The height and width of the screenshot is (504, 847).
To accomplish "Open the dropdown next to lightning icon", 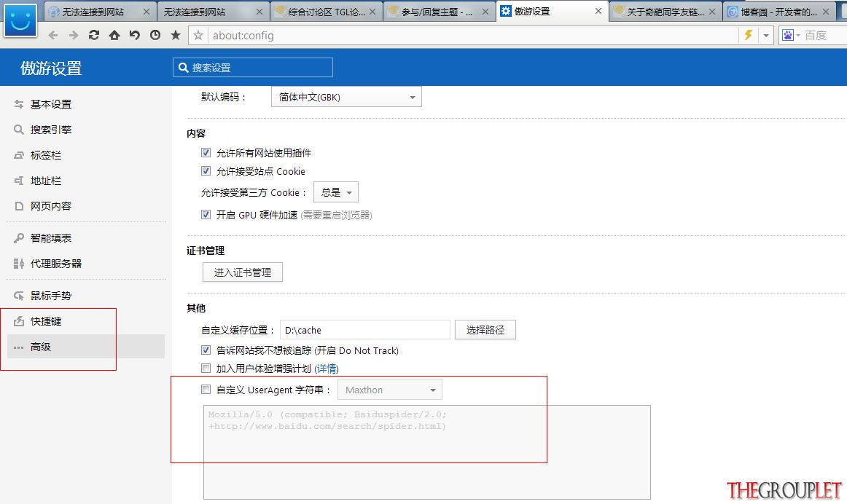I will point(766,36).
